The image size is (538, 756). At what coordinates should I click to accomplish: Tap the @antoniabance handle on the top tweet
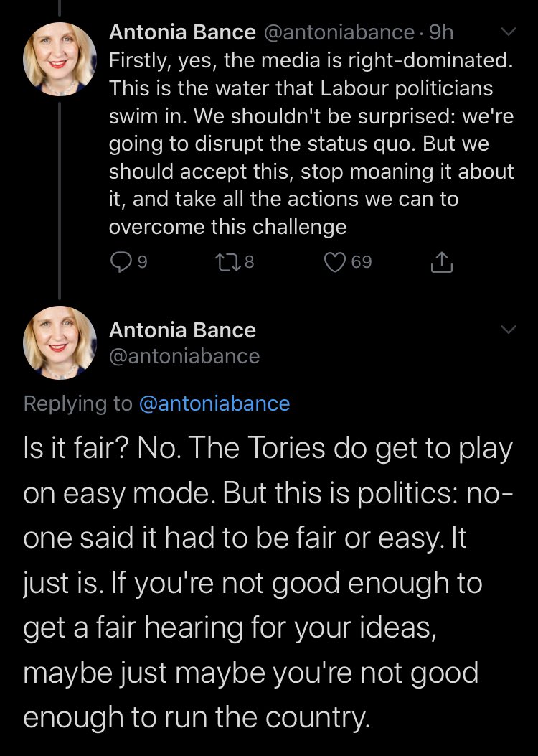[339, 32]
